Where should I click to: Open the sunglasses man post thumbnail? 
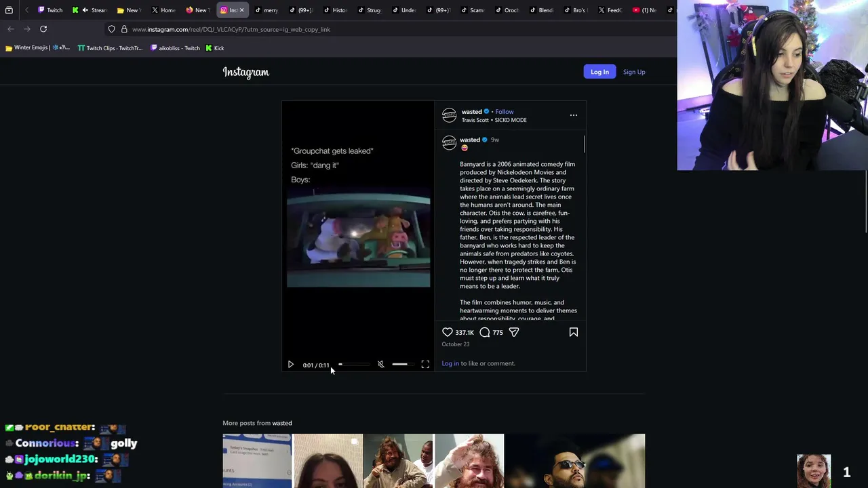(x=575, y=461)
